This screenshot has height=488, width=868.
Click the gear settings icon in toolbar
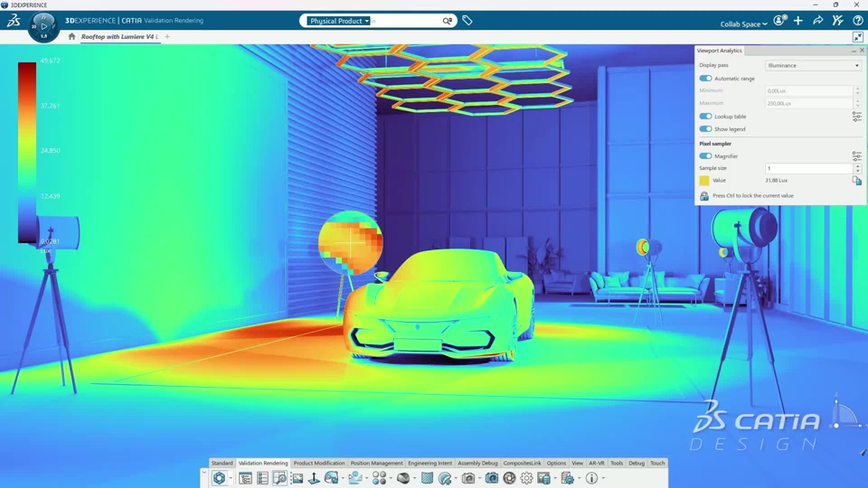[x=526, y=478]
